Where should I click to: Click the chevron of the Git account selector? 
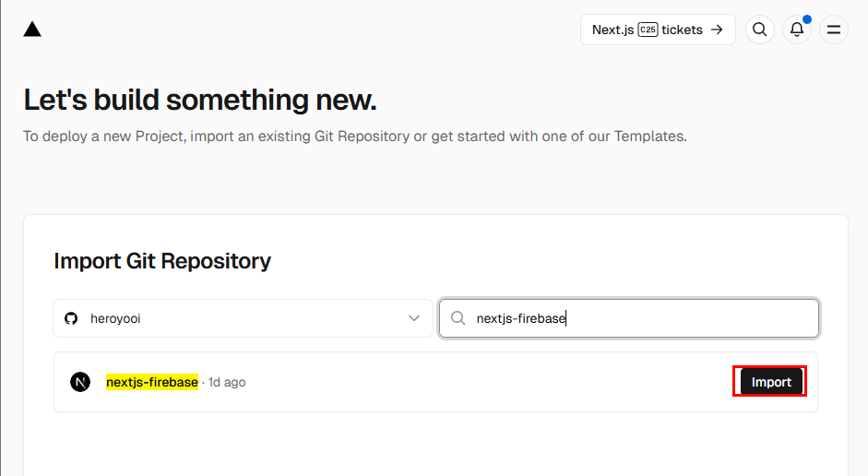(x=414, y=318)
